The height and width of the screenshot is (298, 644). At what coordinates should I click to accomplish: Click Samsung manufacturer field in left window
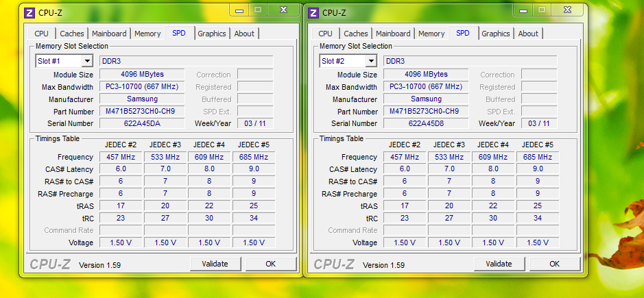tap(142, 99)
